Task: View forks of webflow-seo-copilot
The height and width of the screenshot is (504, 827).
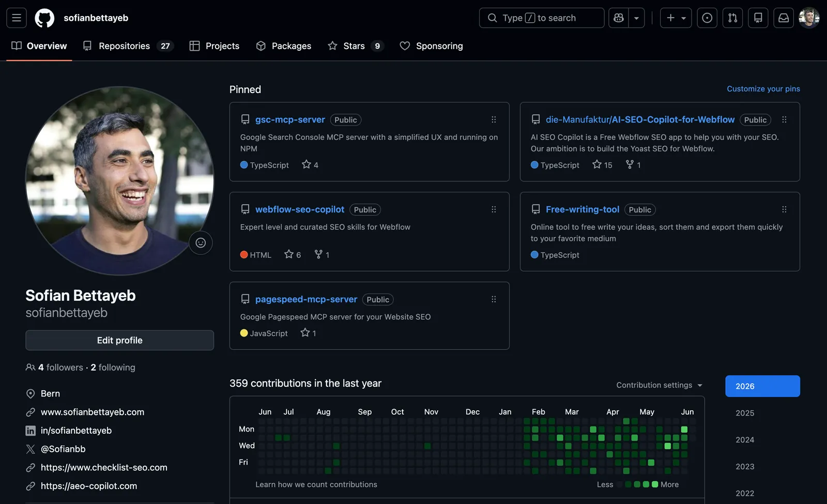Action: click(322, 255)
